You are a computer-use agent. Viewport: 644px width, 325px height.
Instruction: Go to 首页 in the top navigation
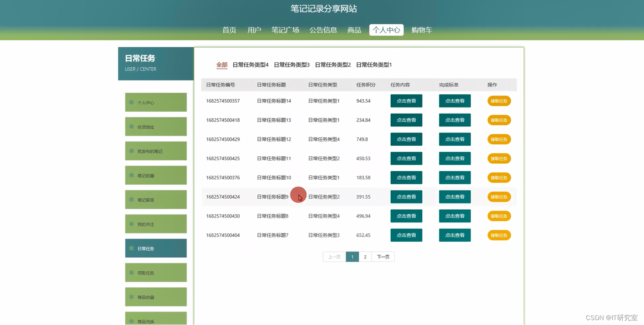click(229, 30)
